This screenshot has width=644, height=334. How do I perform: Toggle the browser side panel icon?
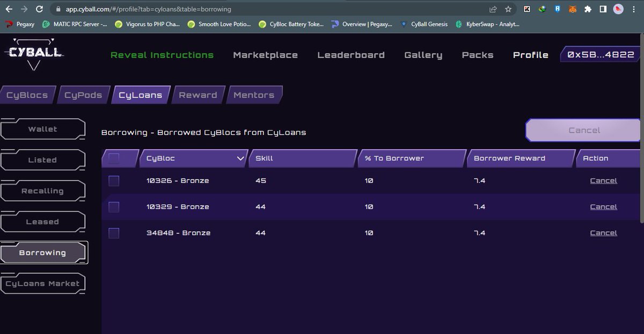pos(603,9)
